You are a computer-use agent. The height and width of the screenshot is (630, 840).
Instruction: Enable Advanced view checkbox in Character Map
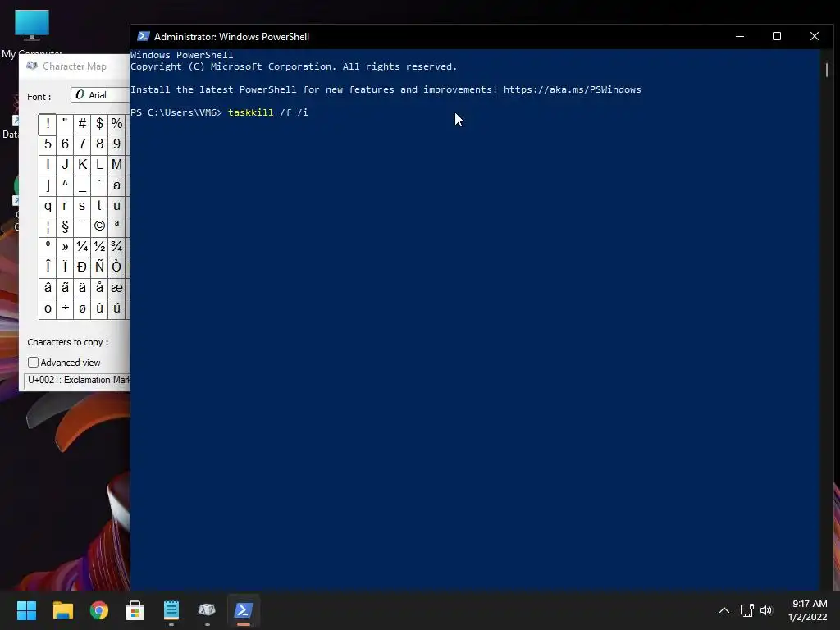click(33, 363)
